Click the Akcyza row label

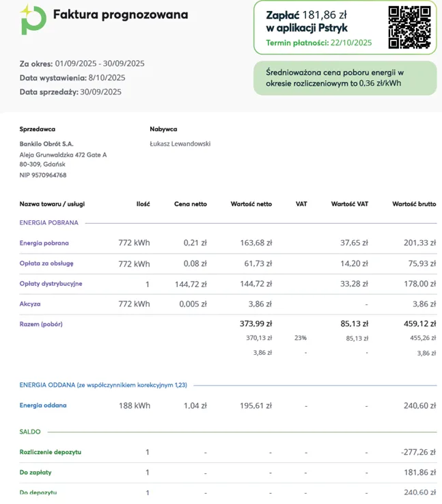[x=31, y=304]
